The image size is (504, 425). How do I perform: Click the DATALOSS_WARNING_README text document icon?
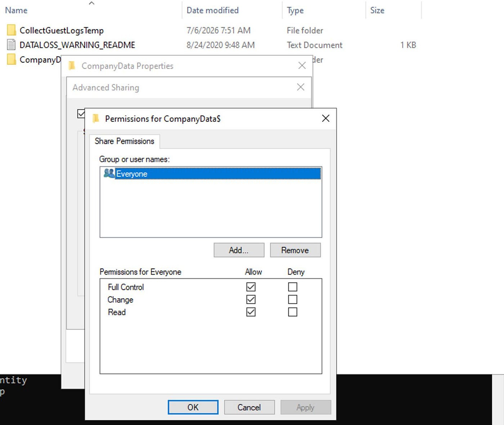[x=11, y=45]
